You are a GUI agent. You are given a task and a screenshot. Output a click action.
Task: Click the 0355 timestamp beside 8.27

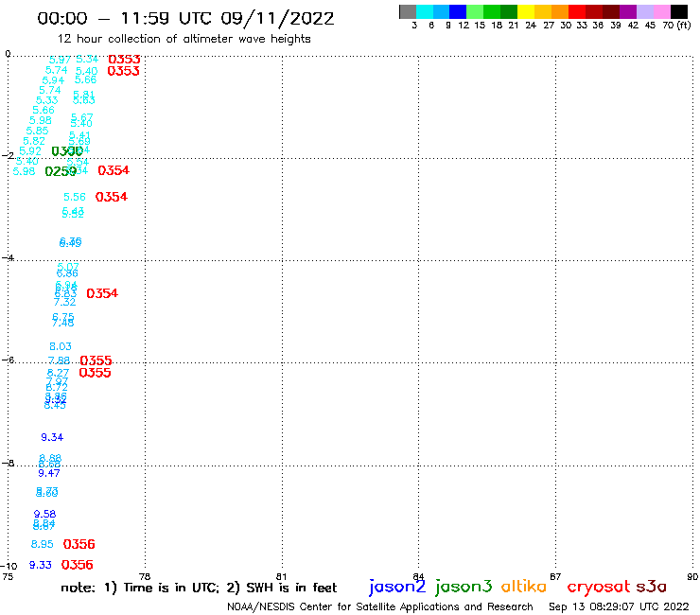tap(95, 373)
